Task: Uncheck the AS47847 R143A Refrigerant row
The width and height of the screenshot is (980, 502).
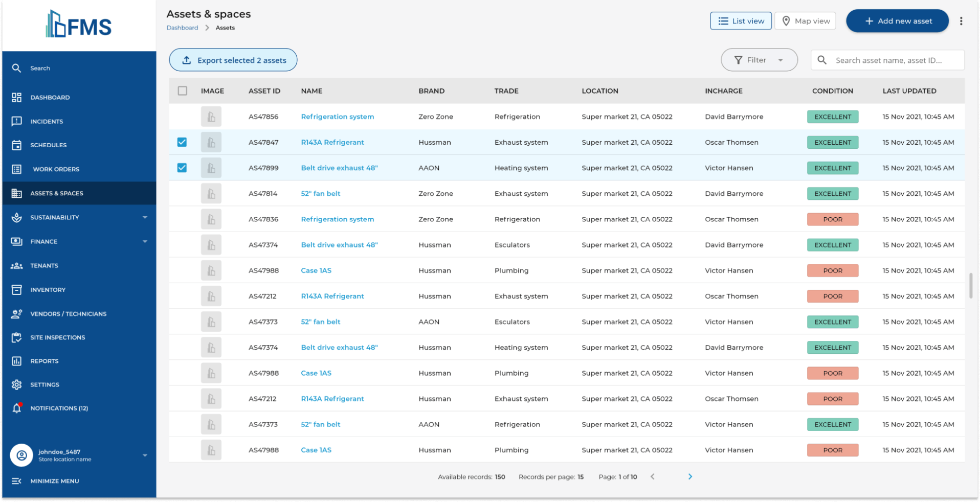Action: coord(182,142)
